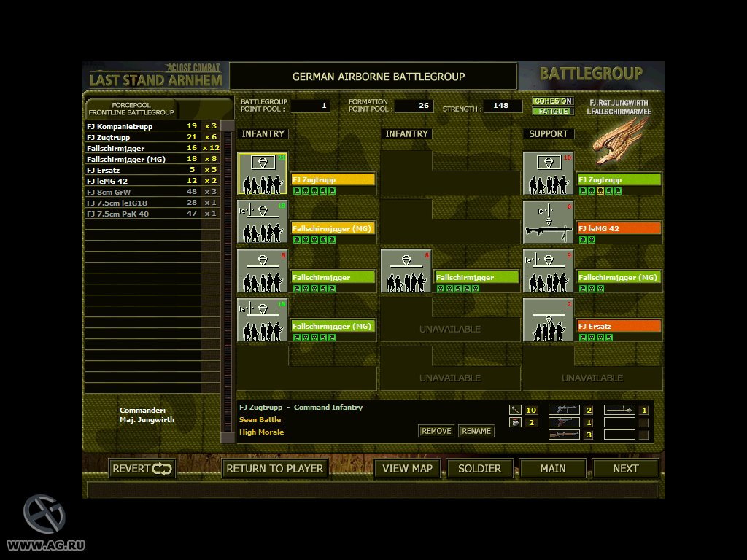
Task: Click the Fallschirmjäger (MG) icon under Support
Action: (x=548, y=271)
